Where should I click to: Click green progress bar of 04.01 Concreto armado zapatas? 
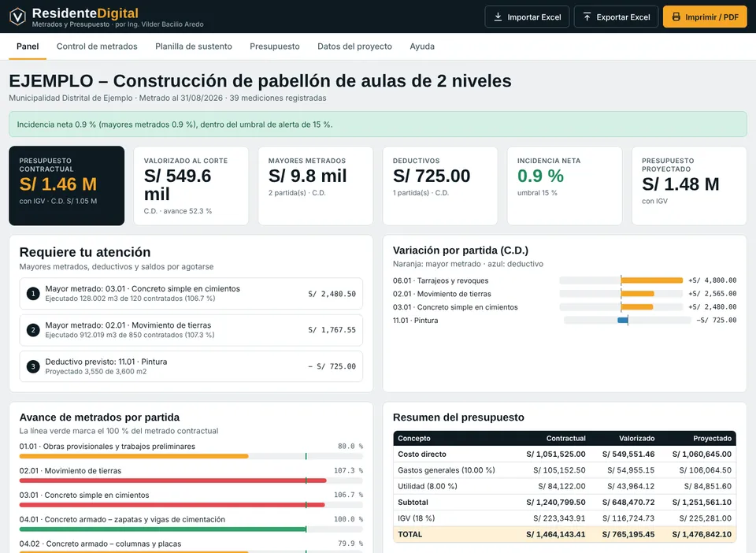click(162, 529)
